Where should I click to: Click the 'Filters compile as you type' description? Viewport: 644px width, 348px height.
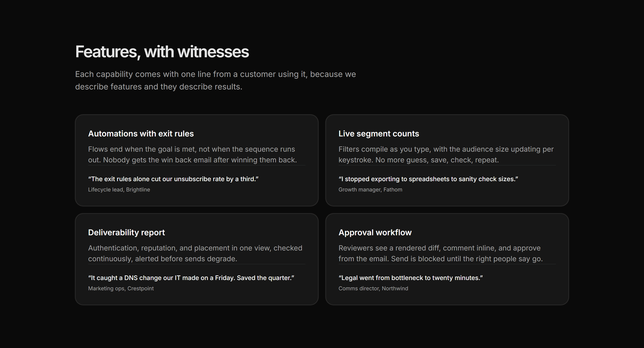446,155
